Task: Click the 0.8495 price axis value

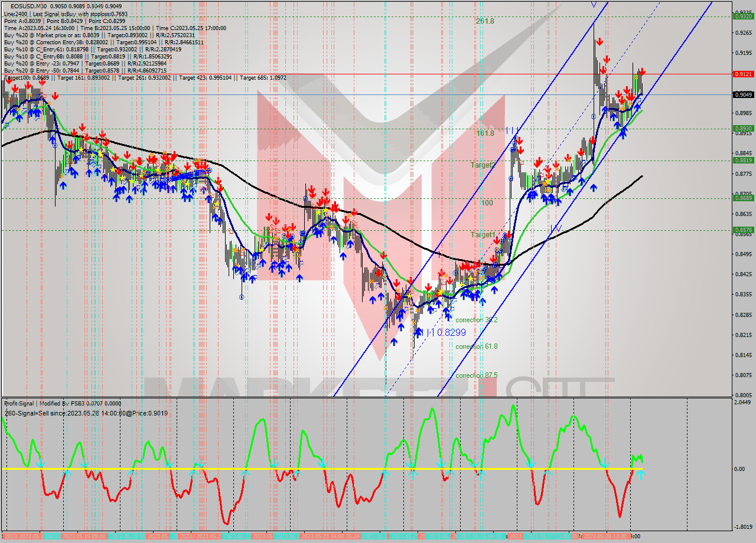Action: point(743,254)
